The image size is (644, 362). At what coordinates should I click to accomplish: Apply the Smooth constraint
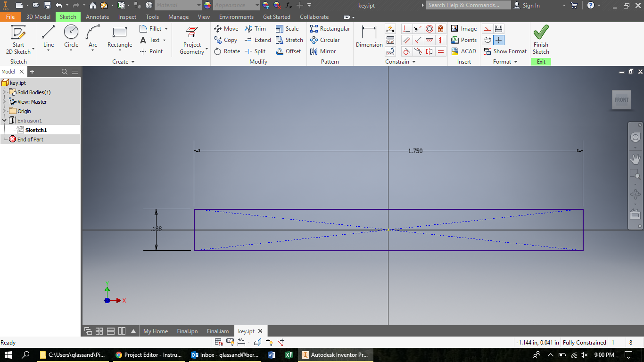[x=418, y=51]
